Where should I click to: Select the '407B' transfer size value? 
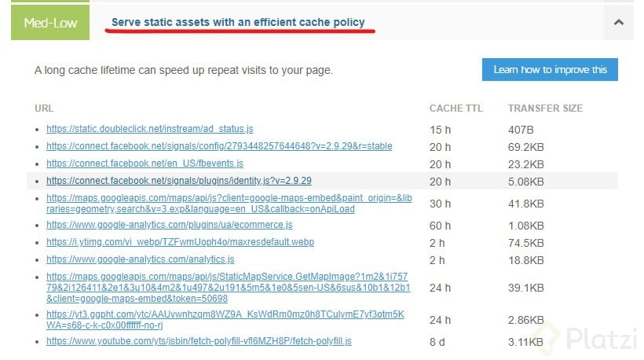pyautogui.click(x=521, y=130)
